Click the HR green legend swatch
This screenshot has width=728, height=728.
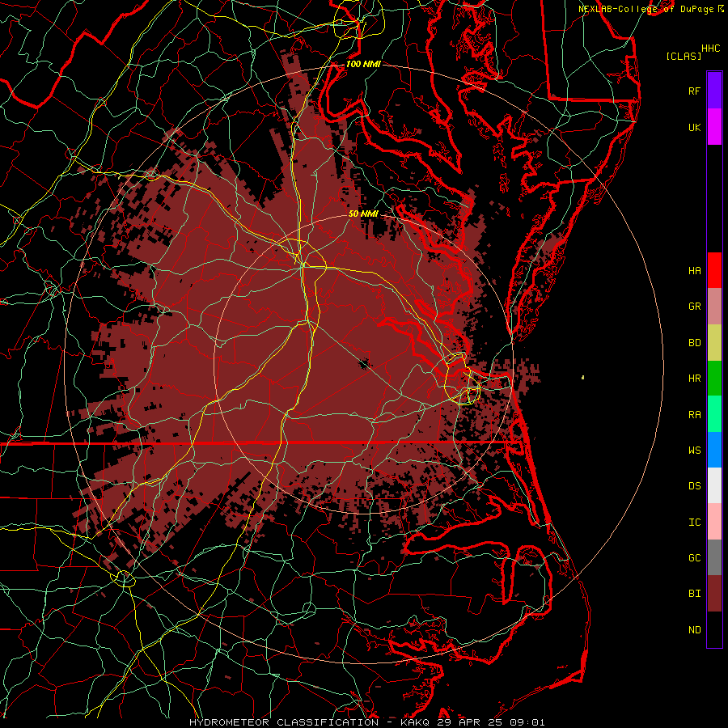[714, 379]
